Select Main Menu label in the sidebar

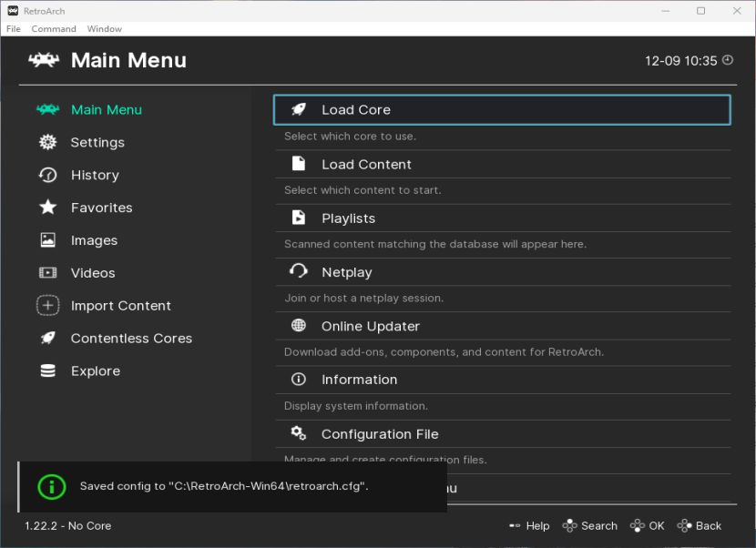tap(107, 110)
